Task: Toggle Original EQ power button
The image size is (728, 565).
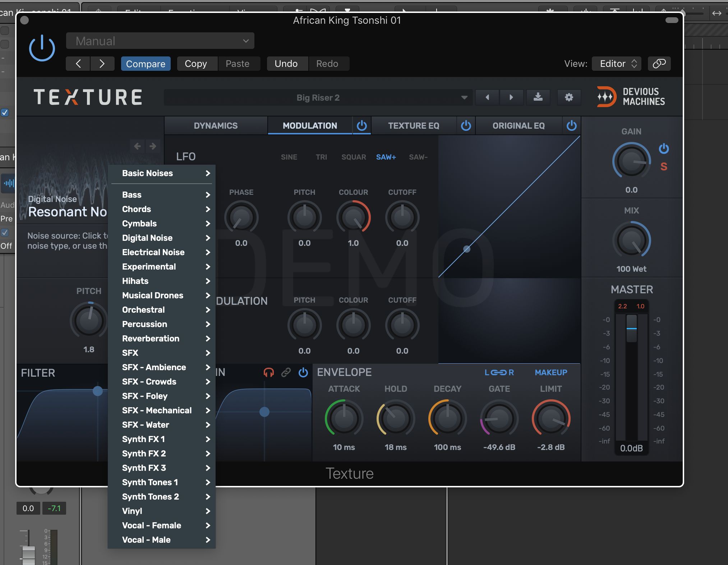Action: click(x=572, y=125)
